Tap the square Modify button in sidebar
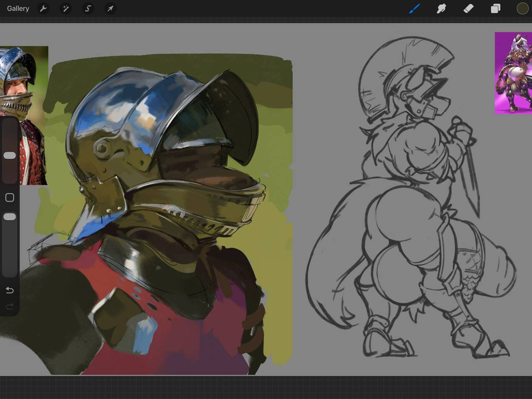Screen dimensions: 532x399 pos(10,197)
